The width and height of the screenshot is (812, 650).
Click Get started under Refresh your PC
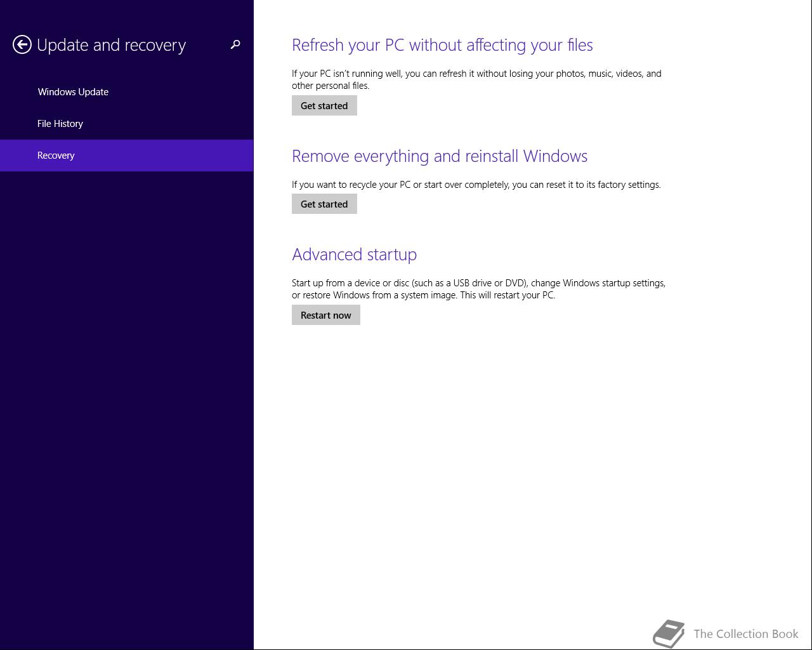[x=324, y=105]
